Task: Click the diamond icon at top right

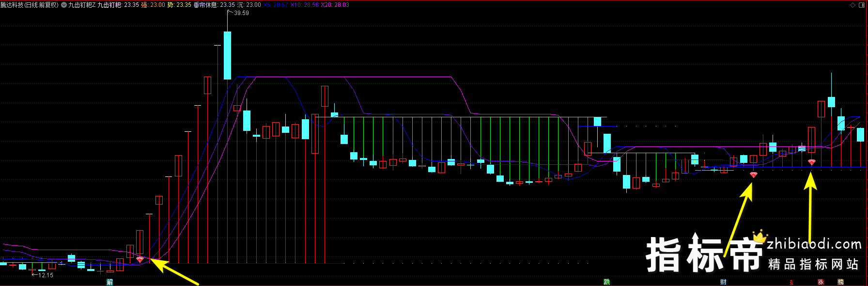Action: [x=852, y=5]
